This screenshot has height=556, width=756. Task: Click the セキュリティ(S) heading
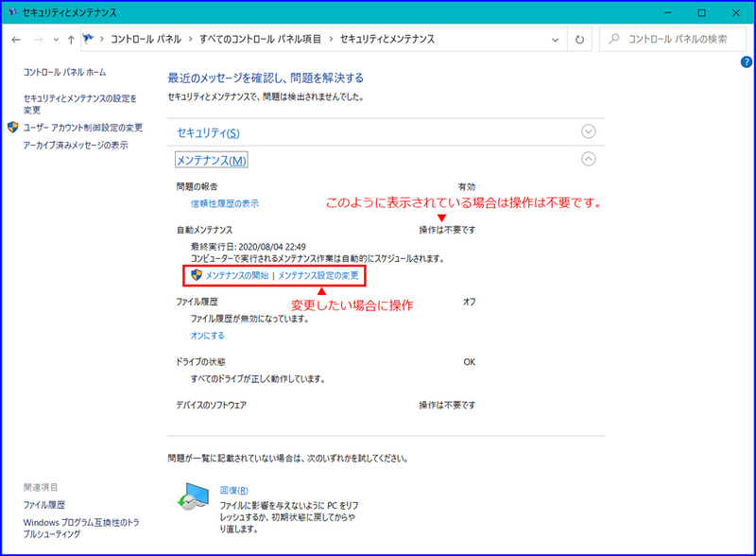point(208,132)
